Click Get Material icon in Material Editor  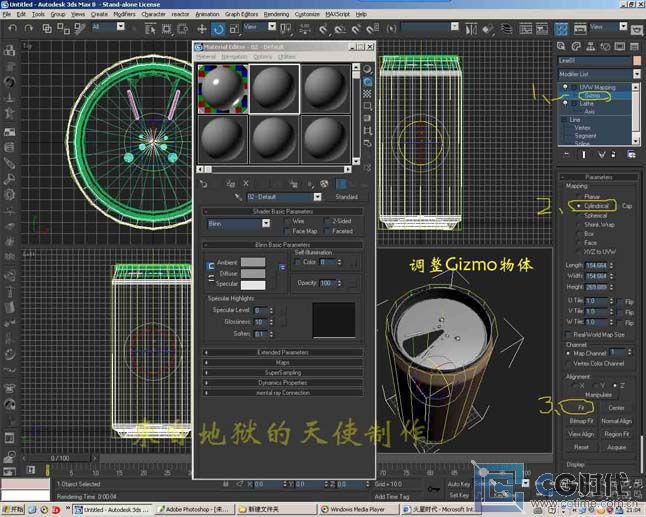[204, 184]
